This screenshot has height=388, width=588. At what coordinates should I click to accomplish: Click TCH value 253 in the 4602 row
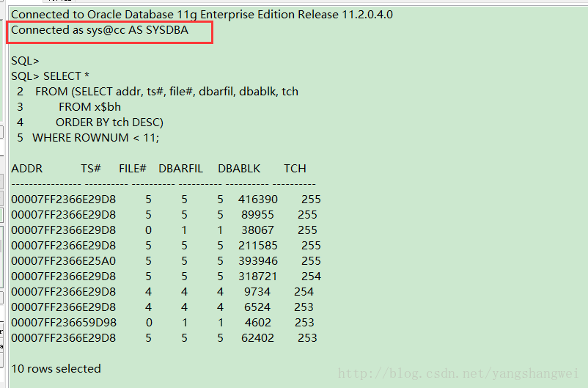click(304, 322)
